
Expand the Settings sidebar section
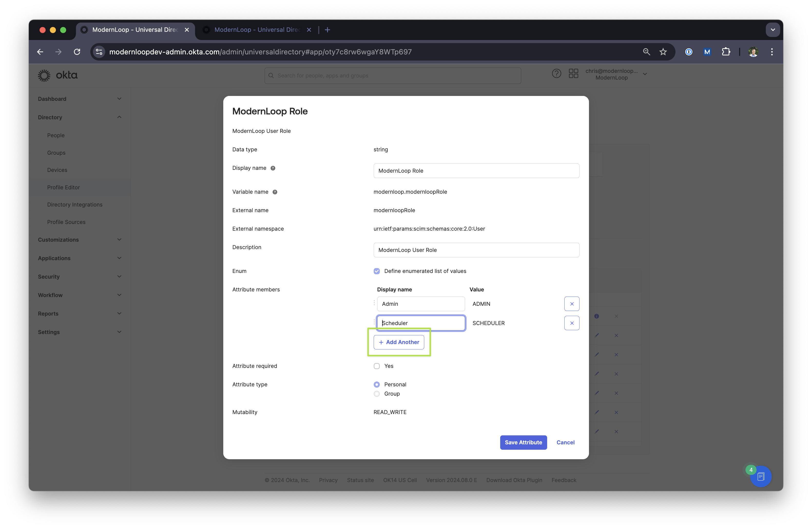click(80, 332)
